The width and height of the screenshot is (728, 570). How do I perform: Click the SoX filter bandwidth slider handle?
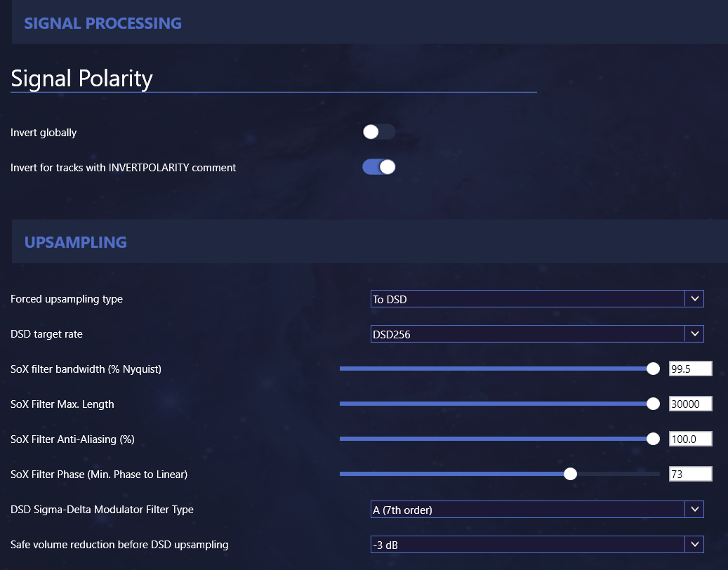coord(653,369)
